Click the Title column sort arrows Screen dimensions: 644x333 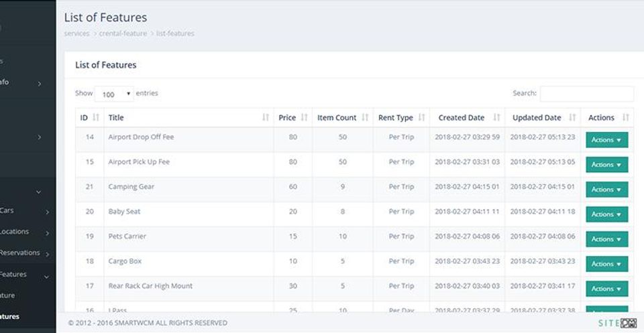(x=266, y=118)
